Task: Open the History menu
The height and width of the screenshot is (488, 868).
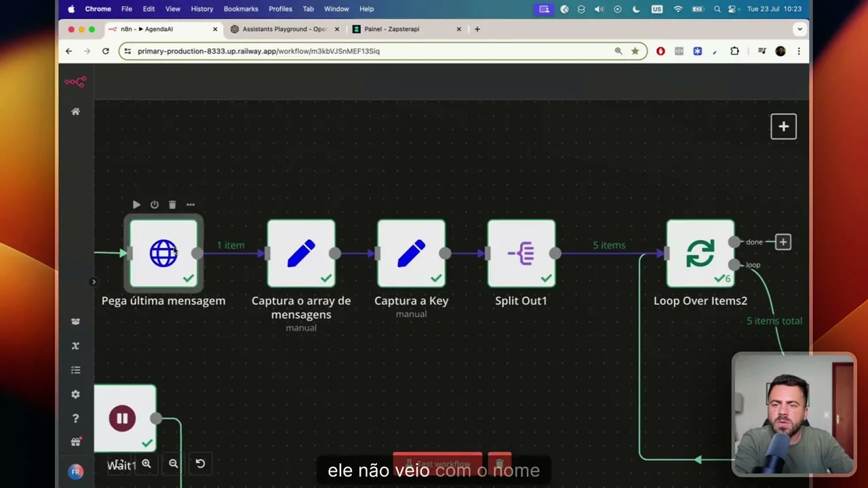Action: (201, 9)
